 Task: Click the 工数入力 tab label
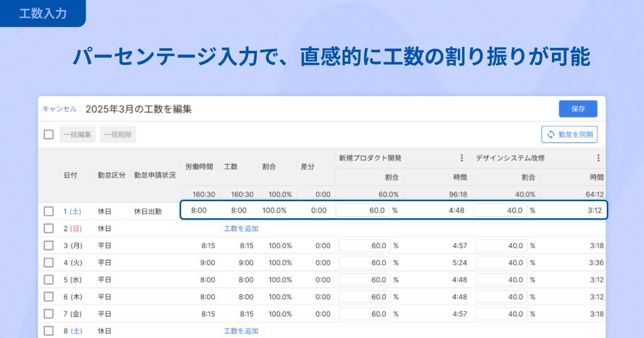point(43,13)
